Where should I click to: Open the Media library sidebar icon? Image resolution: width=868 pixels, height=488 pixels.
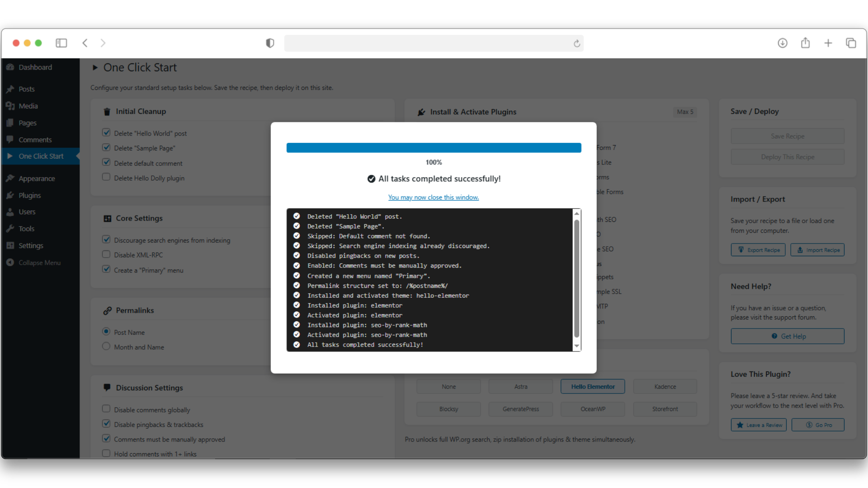(10, 106)
